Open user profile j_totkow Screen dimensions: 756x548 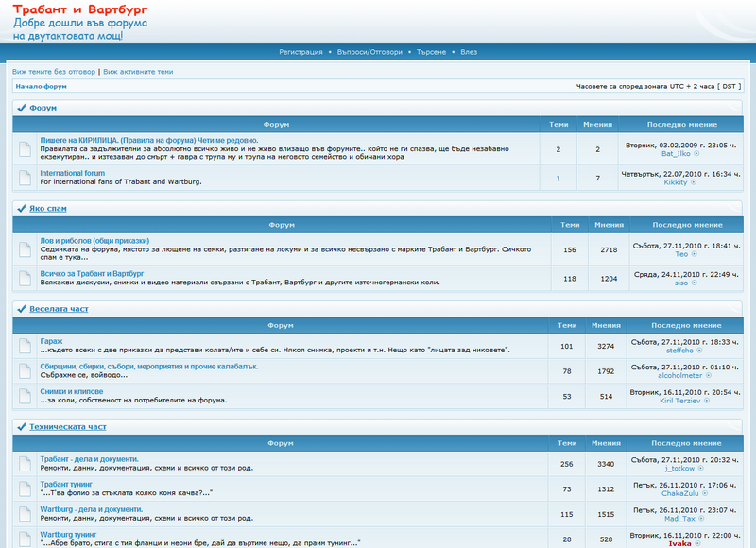(x=679, y=468)
